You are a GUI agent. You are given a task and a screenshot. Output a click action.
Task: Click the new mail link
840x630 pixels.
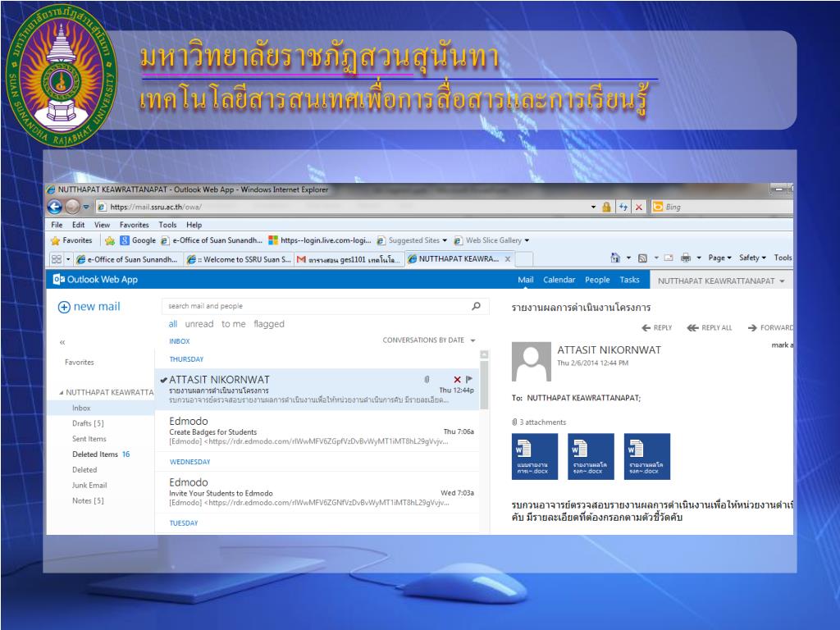point(97,307)
